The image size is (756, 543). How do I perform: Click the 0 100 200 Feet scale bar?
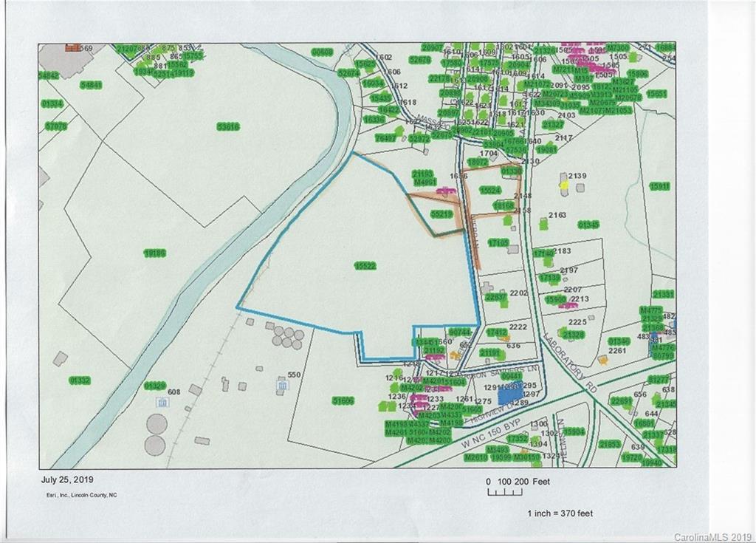point(518,485)
